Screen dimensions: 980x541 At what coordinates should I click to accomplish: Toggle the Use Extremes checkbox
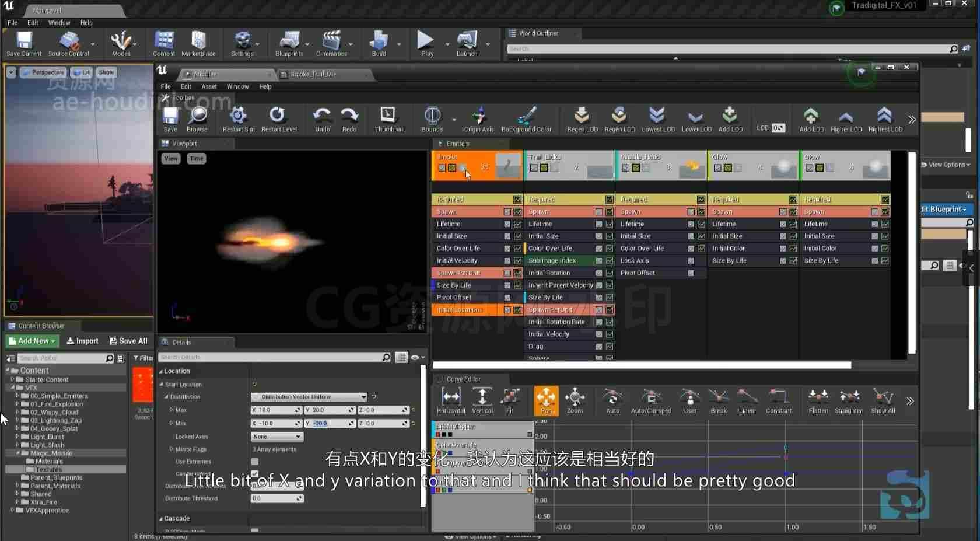pos(255,462)
